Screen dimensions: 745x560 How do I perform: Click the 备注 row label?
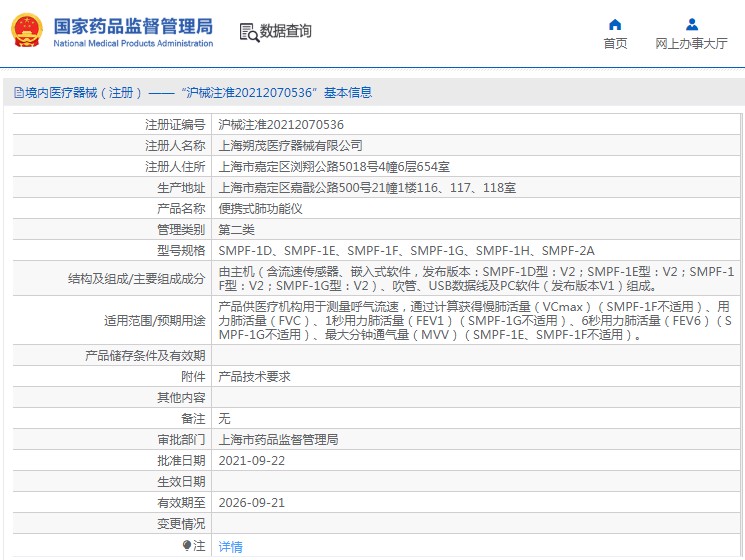click(x=193, y=418)
